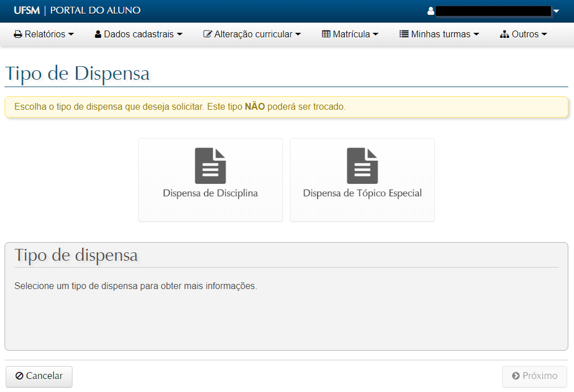Click the pencil edit icon for Alteração curricular
Image resolution: width=574 pixels, height=392 pixels.
coord(207,35)
